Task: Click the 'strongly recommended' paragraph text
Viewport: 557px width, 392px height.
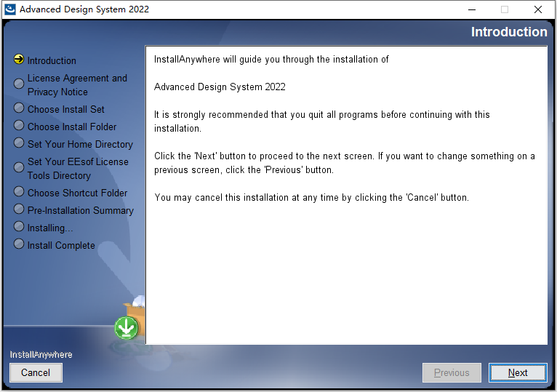Action: click(322, 121)
